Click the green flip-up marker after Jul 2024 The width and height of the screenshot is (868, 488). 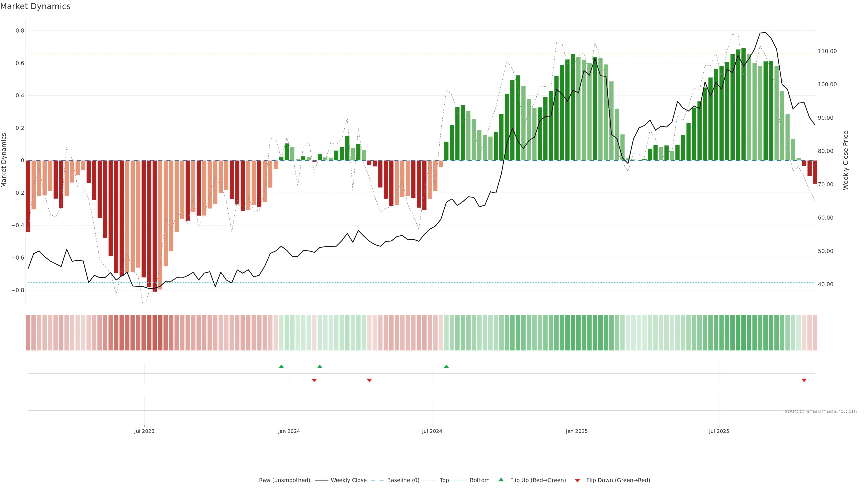pos(446,366)
